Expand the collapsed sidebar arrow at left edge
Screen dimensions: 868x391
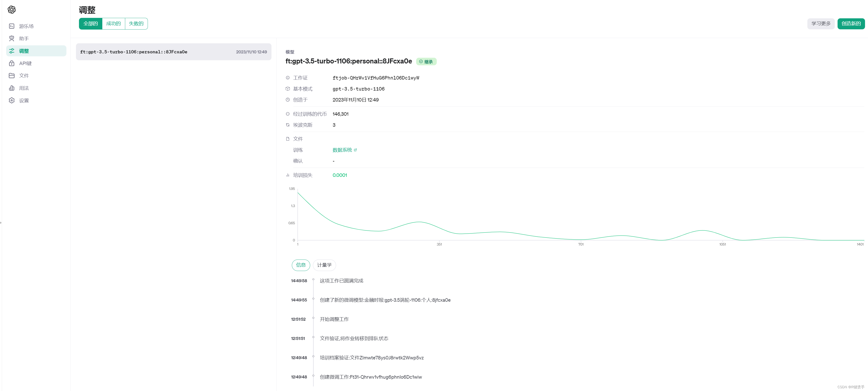[x=1, y=222]
